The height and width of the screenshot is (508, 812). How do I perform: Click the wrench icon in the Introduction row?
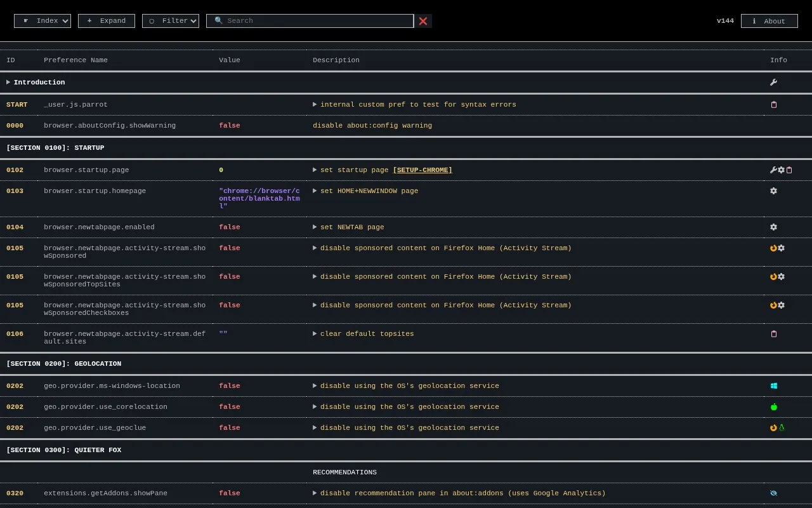point(773,83)
